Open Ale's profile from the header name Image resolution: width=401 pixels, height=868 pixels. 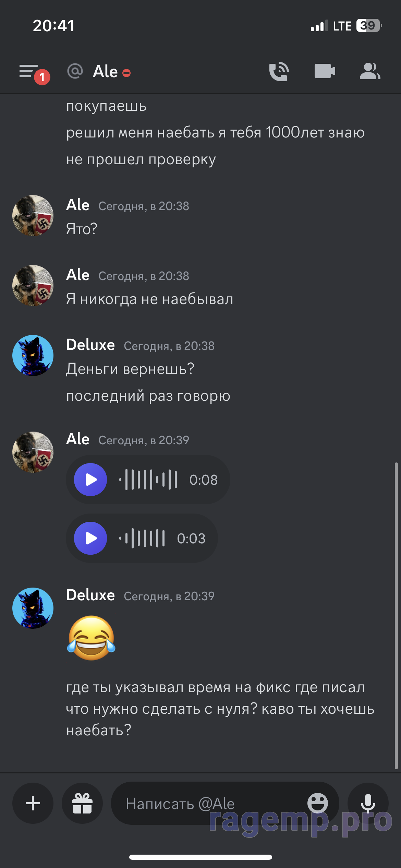(105, 72)
